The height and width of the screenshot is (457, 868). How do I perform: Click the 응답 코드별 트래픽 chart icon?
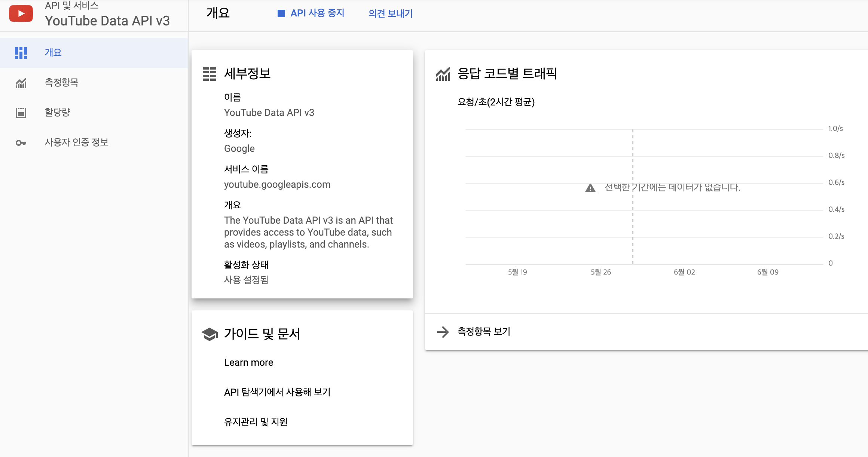coord(443,74)
